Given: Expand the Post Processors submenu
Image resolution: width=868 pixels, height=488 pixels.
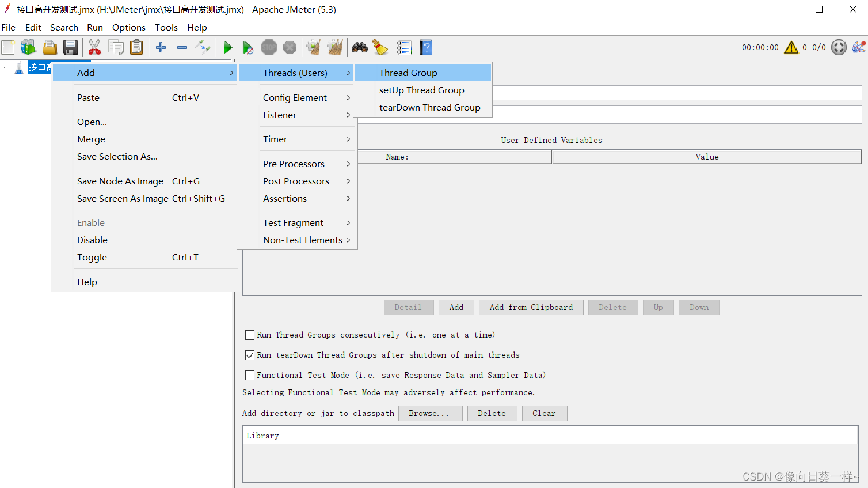Looking at the screenshot, I should pos(295,181).
